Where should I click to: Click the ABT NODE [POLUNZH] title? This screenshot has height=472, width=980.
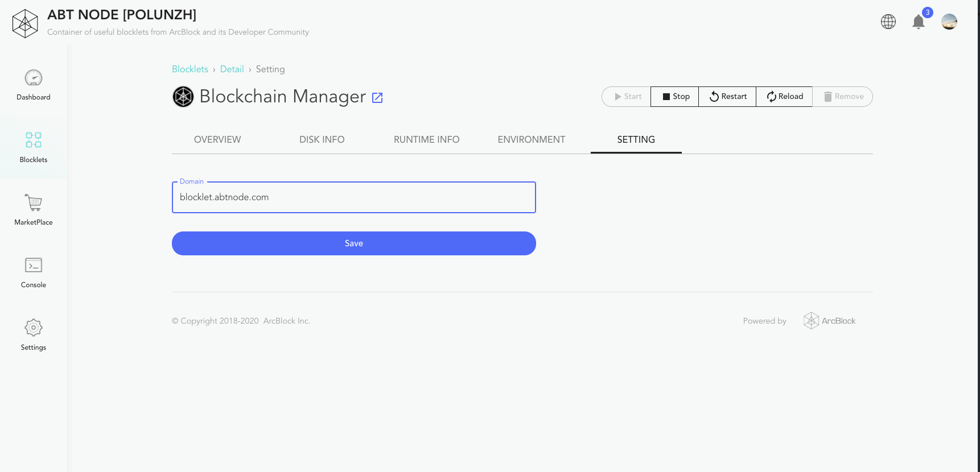pyautogui.click(x=122, y=15)
